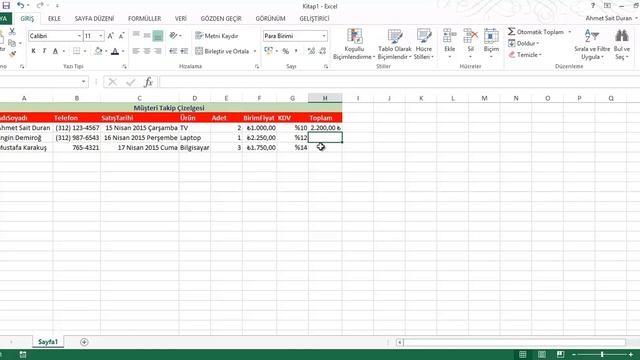This screenshot has width=640, height=360.
Task: Open the VERİ tab
Action: click(181, 19)
